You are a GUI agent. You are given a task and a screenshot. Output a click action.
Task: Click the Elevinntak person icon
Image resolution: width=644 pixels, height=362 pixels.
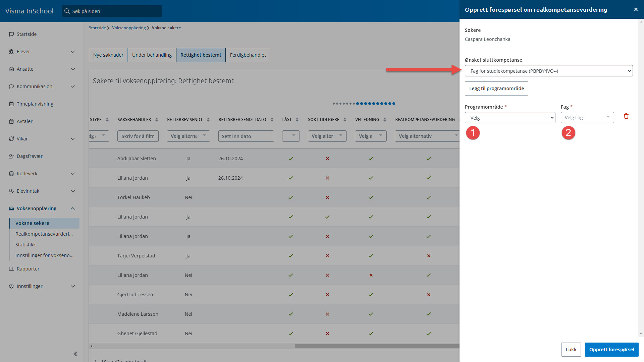point(11,191)
